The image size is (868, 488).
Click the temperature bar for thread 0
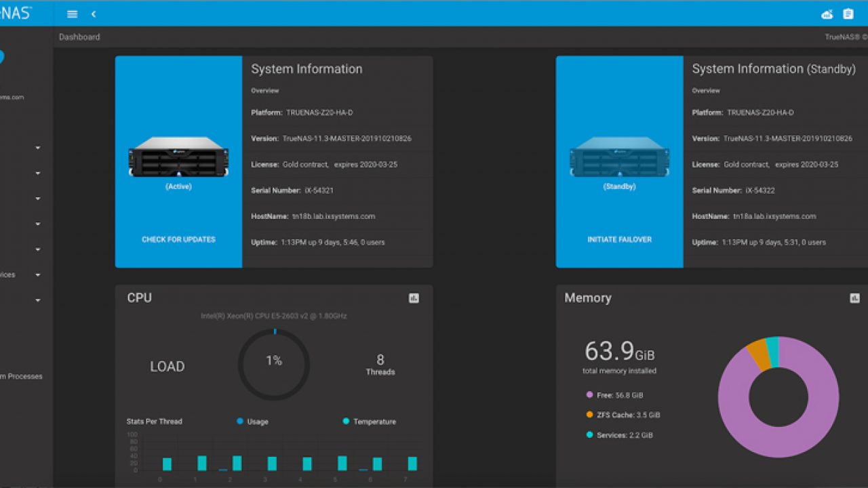pyautogui.click(x=167, y=464)
